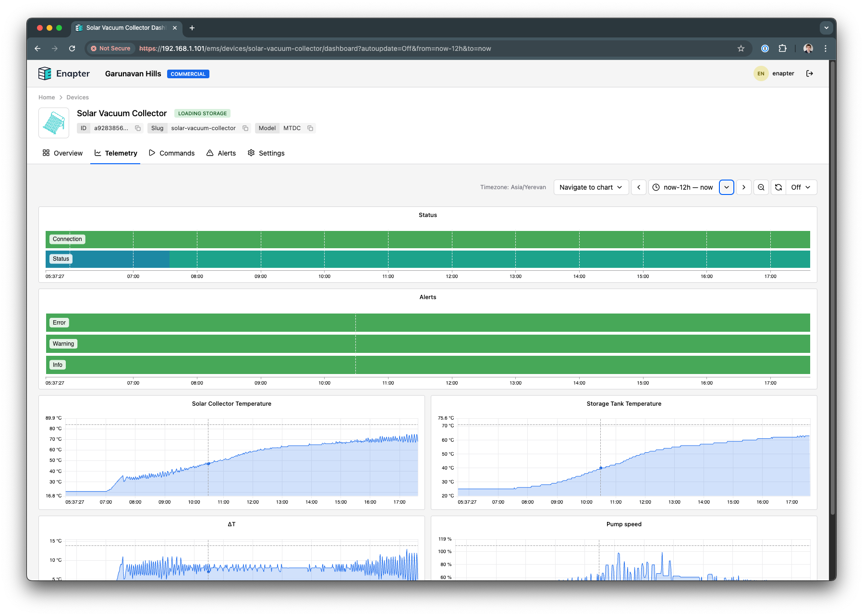Open a new browser tab
Image resolution: width=863 pixels, height=616 pixels.
[x=192, y=28]
